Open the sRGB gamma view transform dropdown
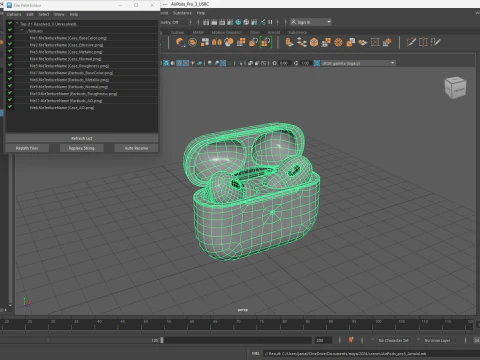480x360 pixels. [x=358, y=63]
